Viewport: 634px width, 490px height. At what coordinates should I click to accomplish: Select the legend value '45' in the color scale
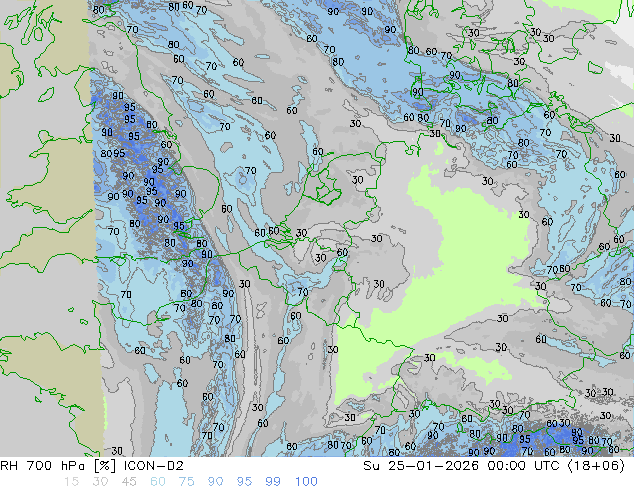[x=129, y=482]
